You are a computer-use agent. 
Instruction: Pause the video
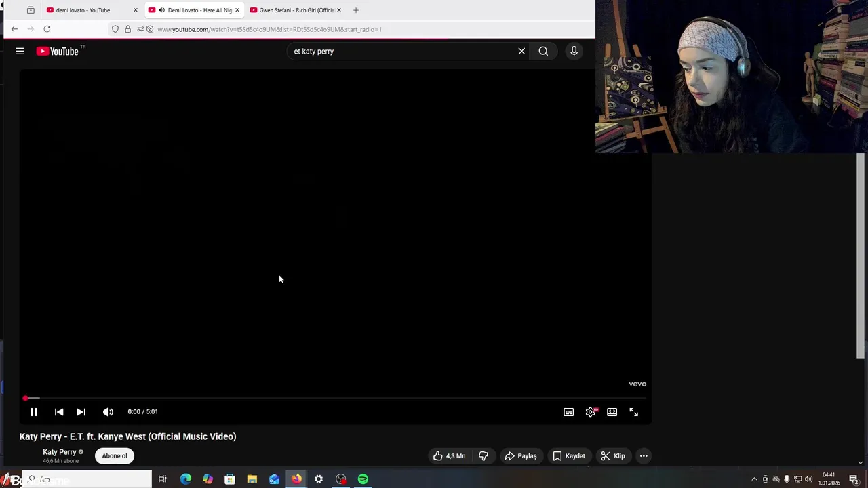[33, 411]
